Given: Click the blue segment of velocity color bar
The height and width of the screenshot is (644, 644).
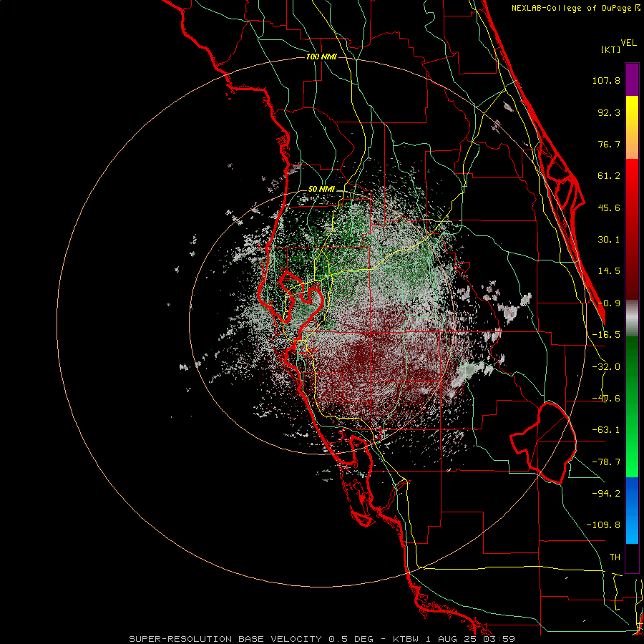Looking at the screenshot, I should pyautogui.click(x=632, y=510).
